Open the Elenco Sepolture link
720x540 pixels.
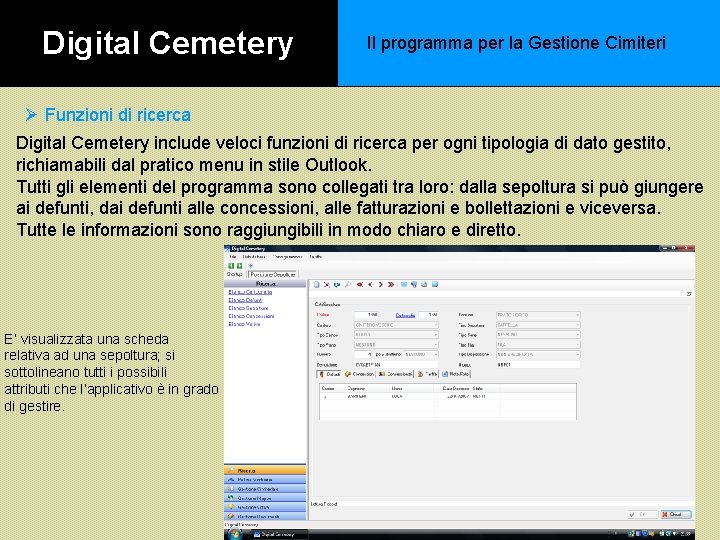[x=248, y=308]
